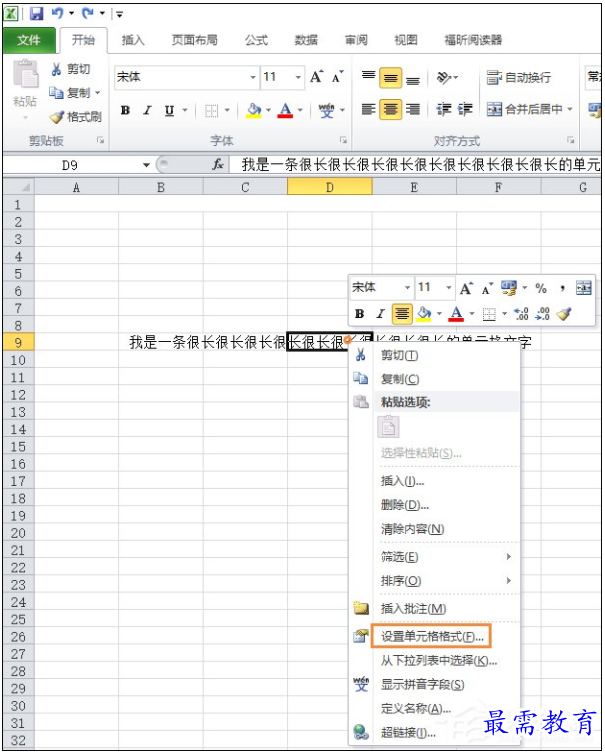This screenshot has height=754, width=605.
Task: Increase font size in mini toolbar
Action: pos(466,288)
